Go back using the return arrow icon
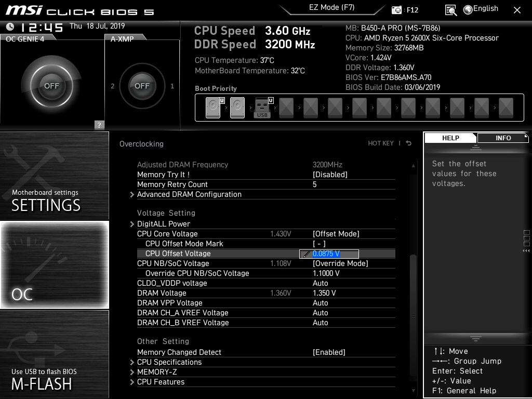Image resolution: width=532 pixels, height=399 pixels. (x=409, y=143)
